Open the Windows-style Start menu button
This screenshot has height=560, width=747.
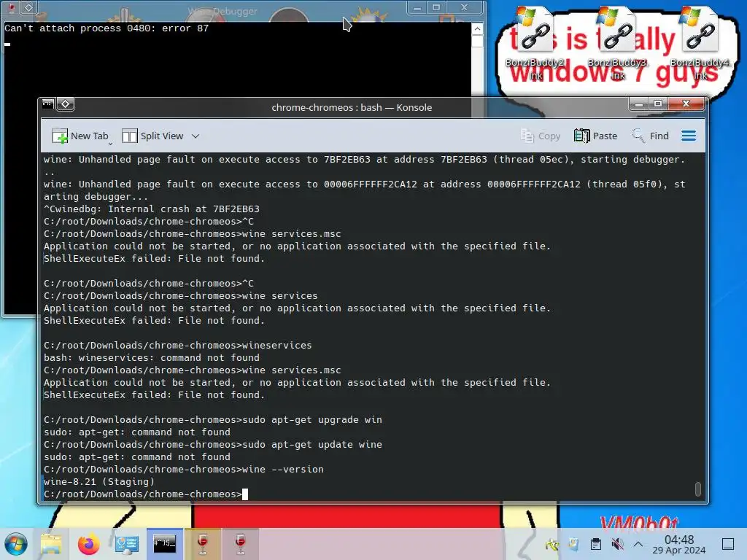[x=16, y=544]
